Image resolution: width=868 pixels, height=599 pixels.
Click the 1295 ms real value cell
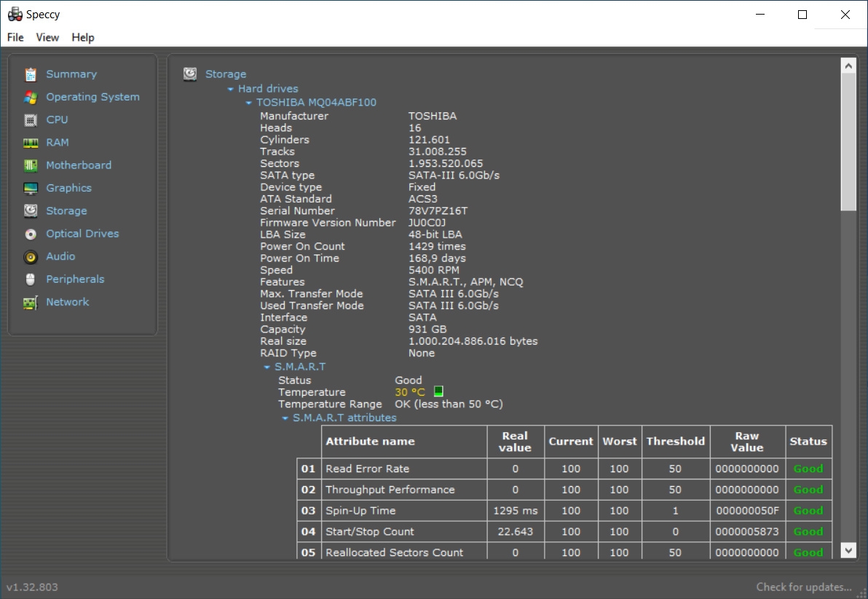click(x=516, y=511)
